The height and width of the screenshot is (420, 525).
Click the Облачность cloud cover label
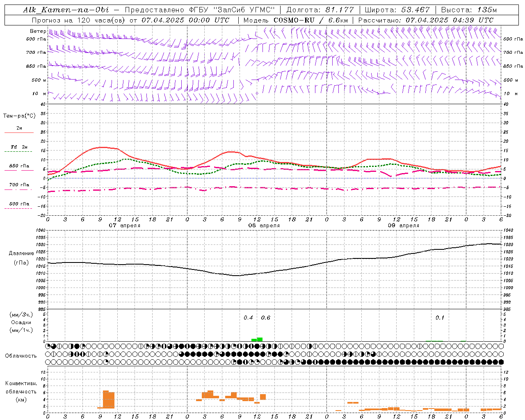(x=21, y=356)
